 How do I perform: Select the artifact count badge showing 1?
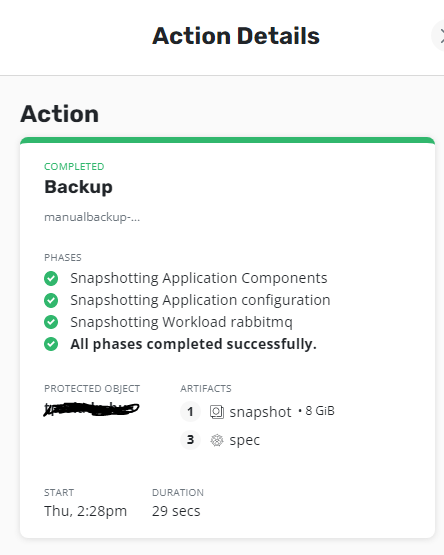(x=190, y=412)
